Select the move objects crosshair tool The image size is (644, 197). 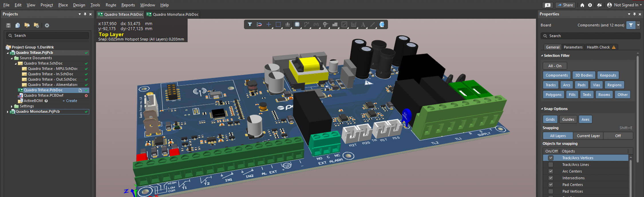coord(268,25)
